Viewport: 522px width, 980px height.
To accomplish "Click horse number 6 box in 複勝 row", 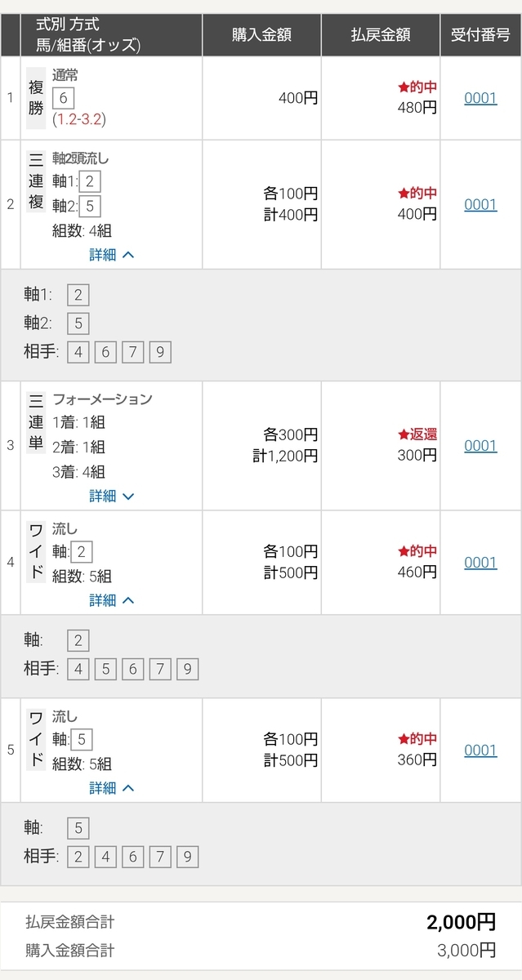I will (x=63, y=98).
